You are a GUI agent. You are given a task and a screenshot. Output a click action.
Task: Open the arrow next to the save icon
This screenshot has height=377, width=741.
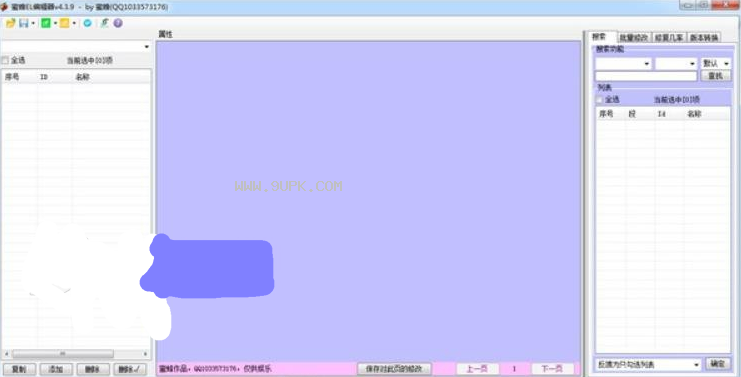coord(33,24)
